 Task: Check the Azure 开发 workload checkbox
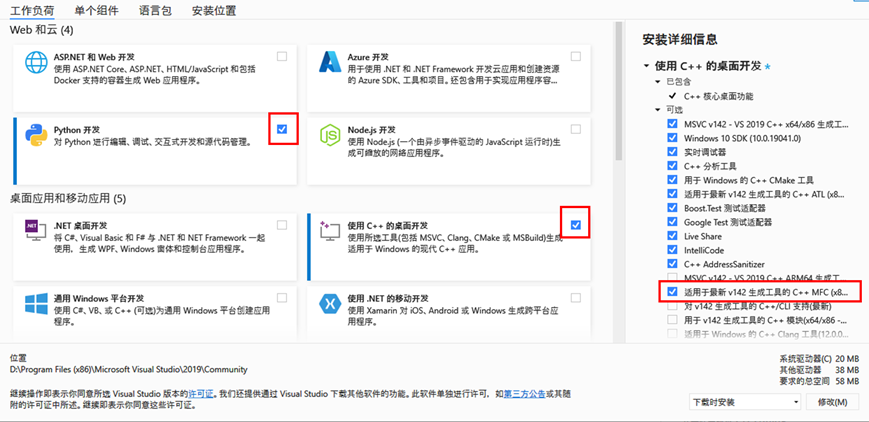point(576,56)
